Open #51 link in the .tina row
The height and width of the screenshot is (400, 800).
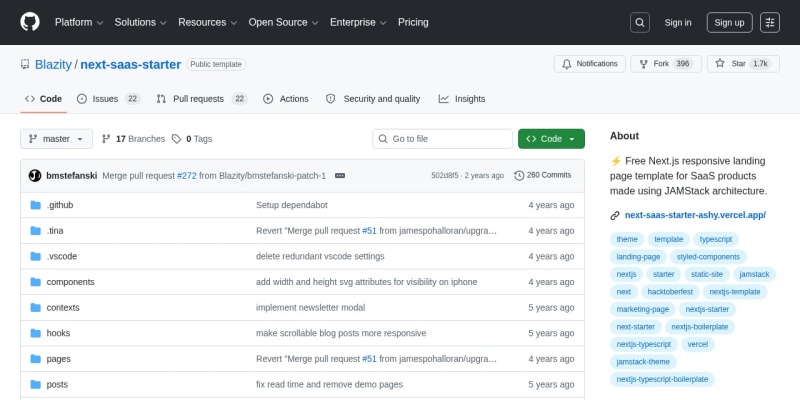[369, 231]
